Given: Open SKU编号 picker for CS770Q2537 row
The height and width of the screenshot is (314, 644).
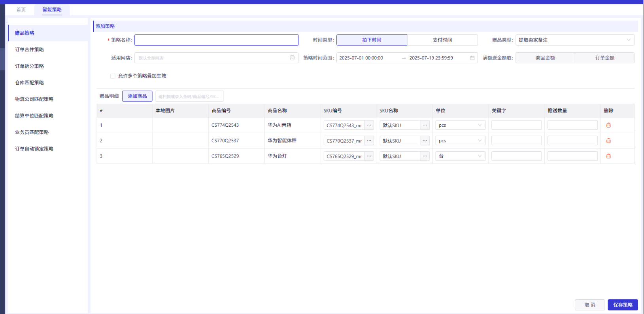Looking at the screenshot, I should click(369, 141).
